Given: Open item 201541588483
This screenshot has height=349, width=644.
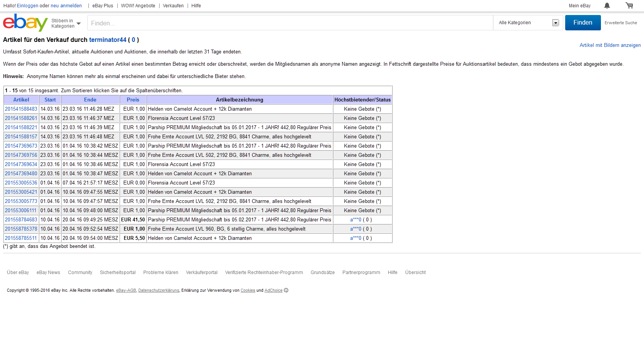Looking at the screenshot, I should tap(21, 109).
